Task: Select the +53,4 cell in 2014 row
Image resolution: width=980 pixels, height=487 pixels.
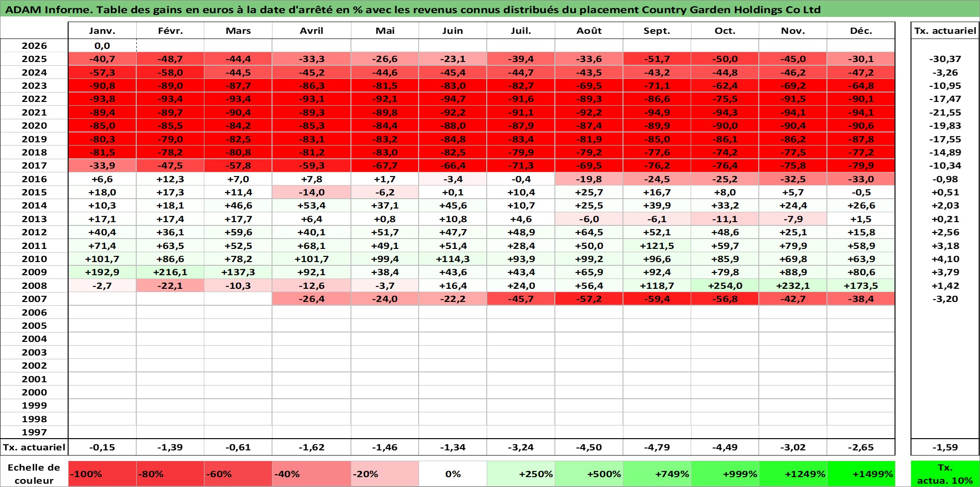Action: (x=311, y=205)
